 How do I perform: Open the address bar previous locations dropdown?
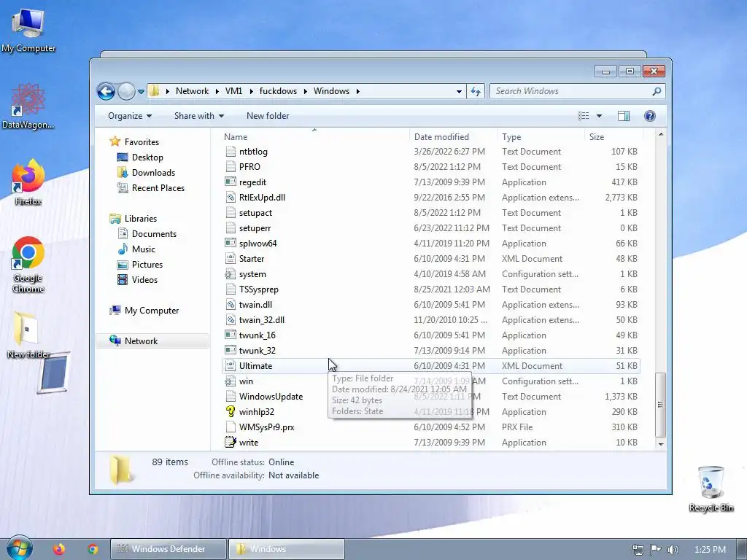point(459,91)
